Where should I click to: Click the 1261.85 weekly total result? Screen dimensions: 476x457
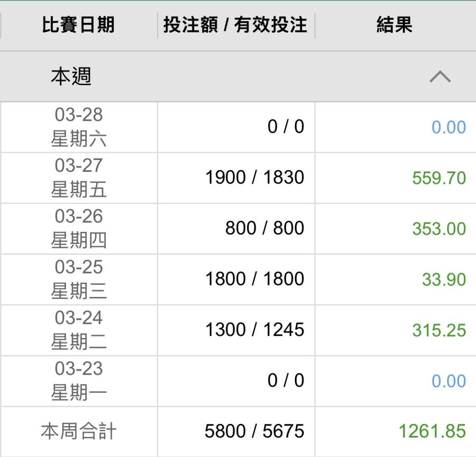click(431, 431)
